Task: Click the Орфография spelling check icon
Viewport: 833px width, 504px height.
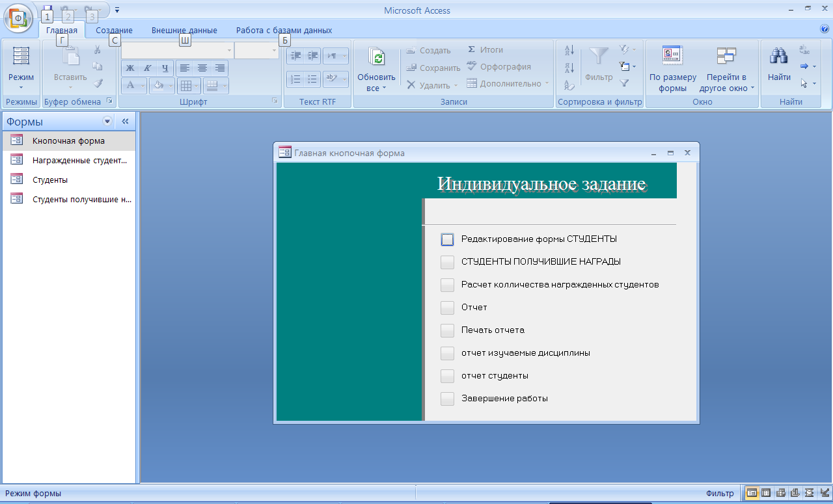Action: 472,67
